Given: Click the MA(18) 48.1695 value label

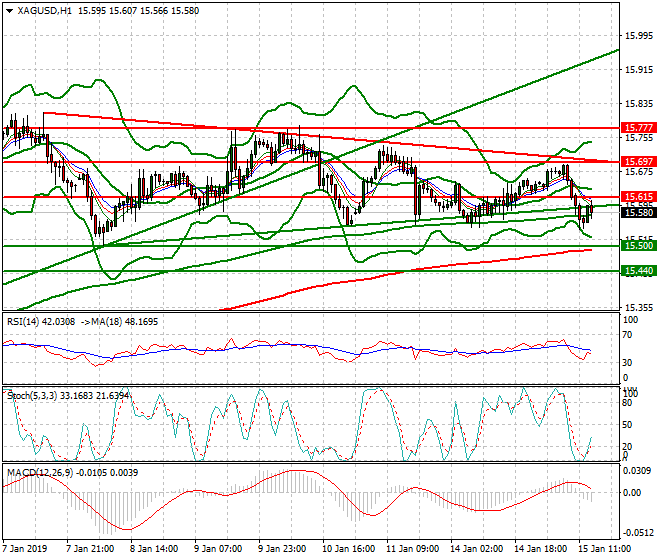Looking at the screenshot, I should [125, 322].
